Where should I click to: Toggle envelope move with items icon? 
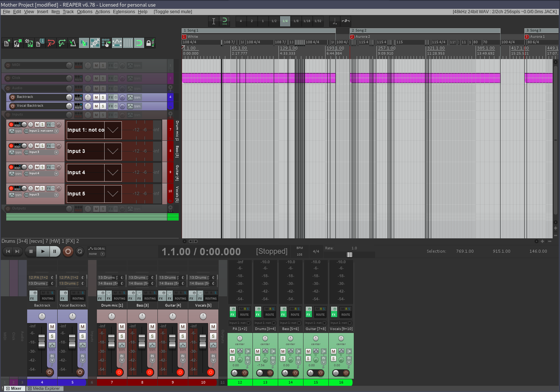pos(117,43)
